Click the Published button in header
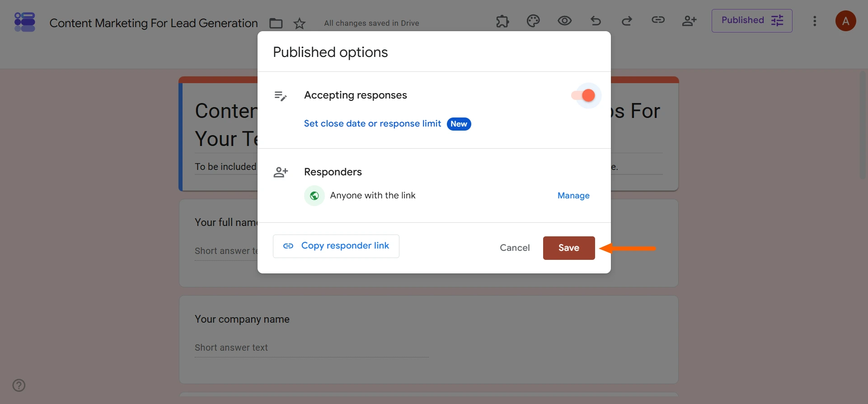This screenshot has width=868, height=404. click(752, 21)
